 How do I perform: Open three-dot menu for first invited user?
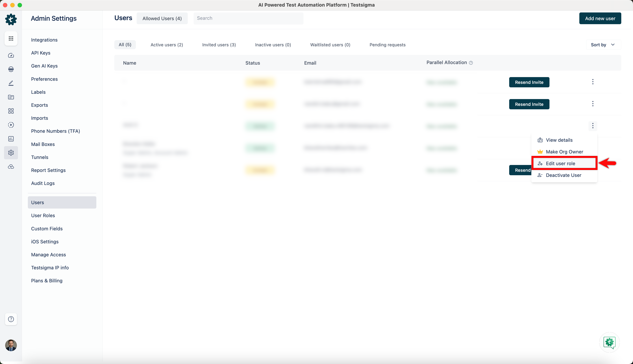(x=593, y=82)
